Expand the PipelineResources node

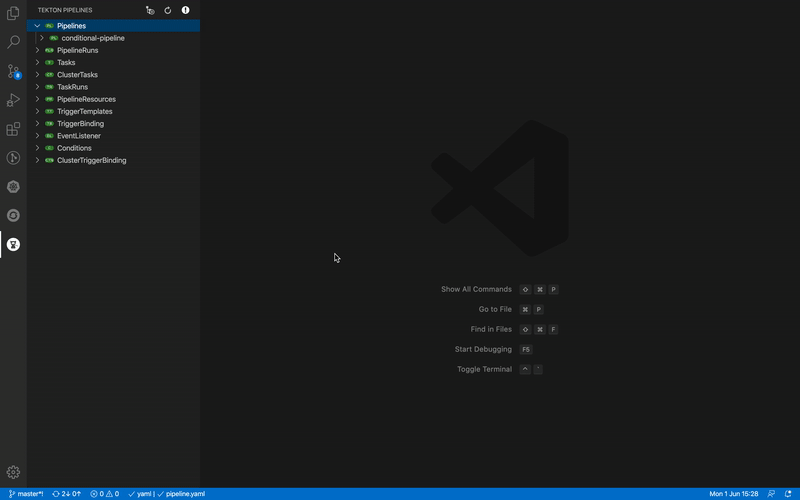click(x=37, y=99)
